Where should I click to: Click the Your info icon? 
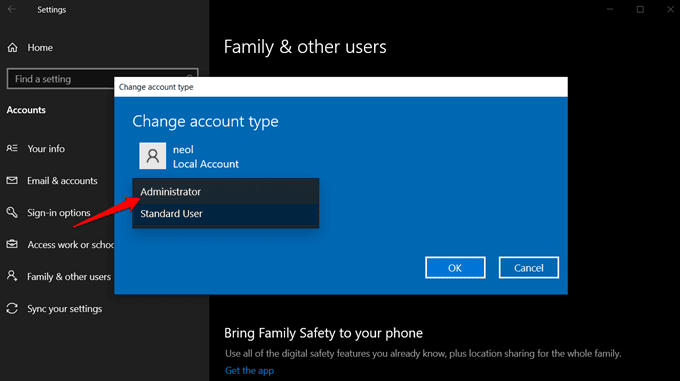point(12,148)
